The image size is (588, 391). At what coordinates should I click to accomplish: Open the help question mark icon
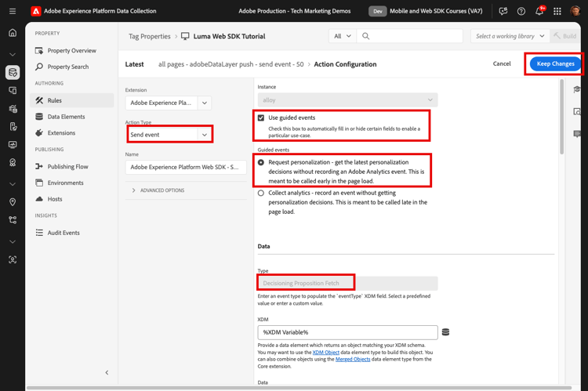pos(521,11)
